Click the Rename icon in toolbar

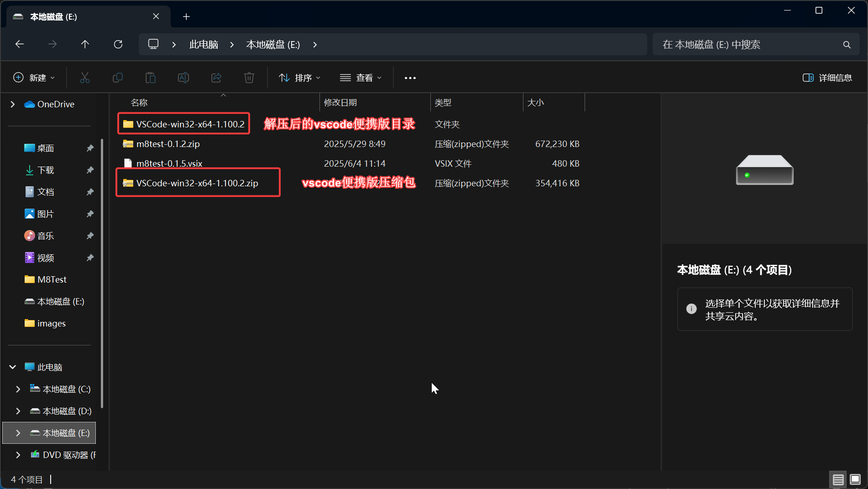coord(183,78)
